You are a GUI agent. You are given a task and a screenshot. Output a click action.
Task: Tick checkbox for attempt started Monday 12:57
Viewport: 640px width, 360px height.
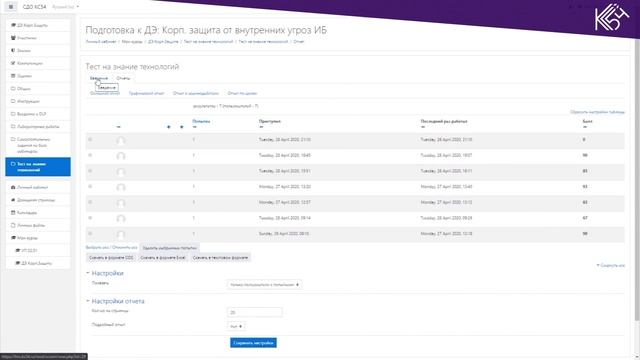point(90,202)
